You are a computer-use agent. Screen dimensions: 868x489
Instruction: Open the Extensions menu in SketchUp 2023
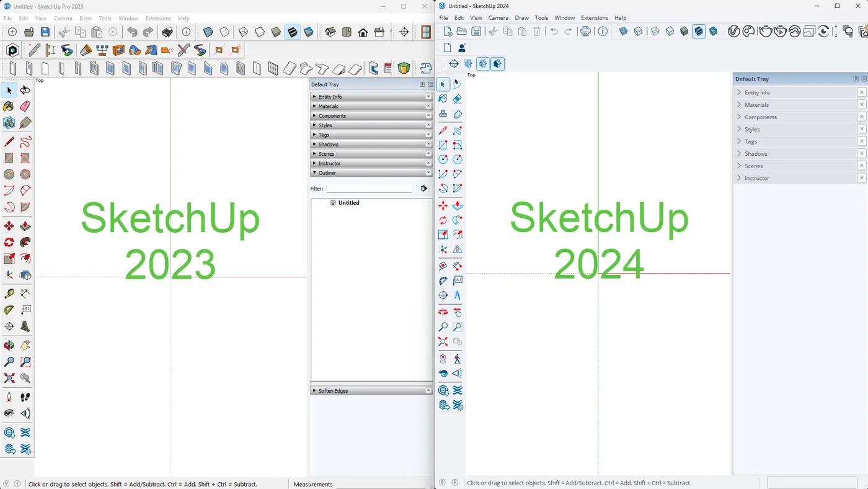(158, 18)
